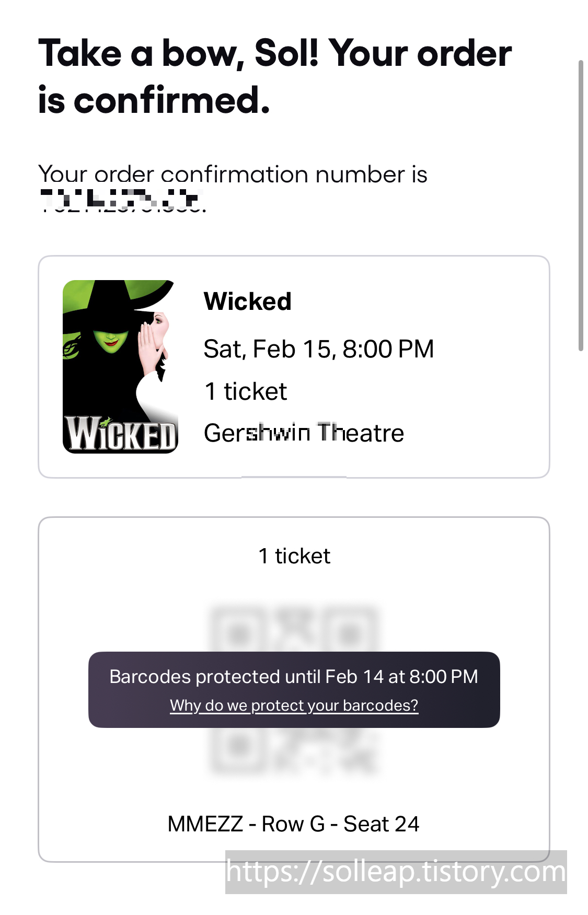Click the pixelated order confirmation number
Viewport: 588px width, 915px height.
pos(122,201)
